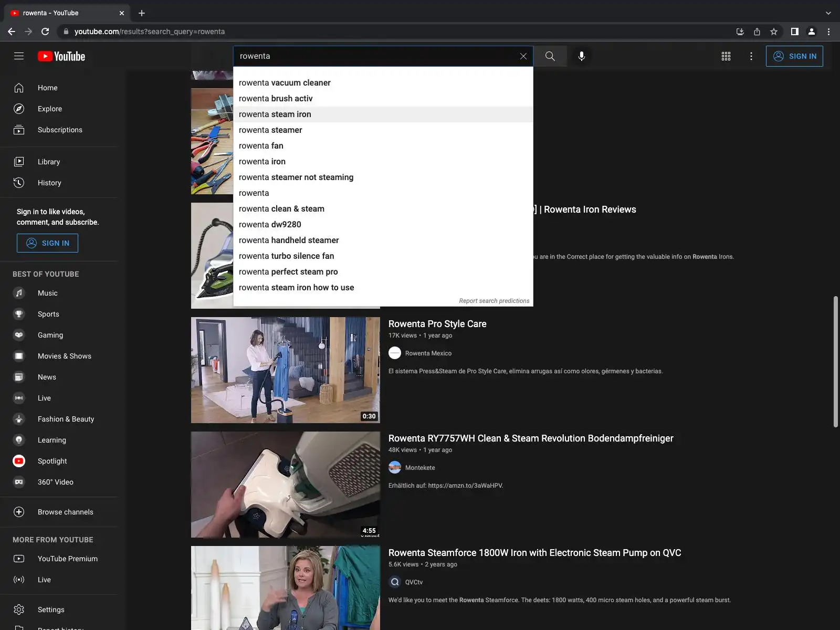Image resolution: width=840 pixels, height=630 pixels.
Task: Select suggestion 'rowenta perfect steam pro'
Action: tap(383, 272)
